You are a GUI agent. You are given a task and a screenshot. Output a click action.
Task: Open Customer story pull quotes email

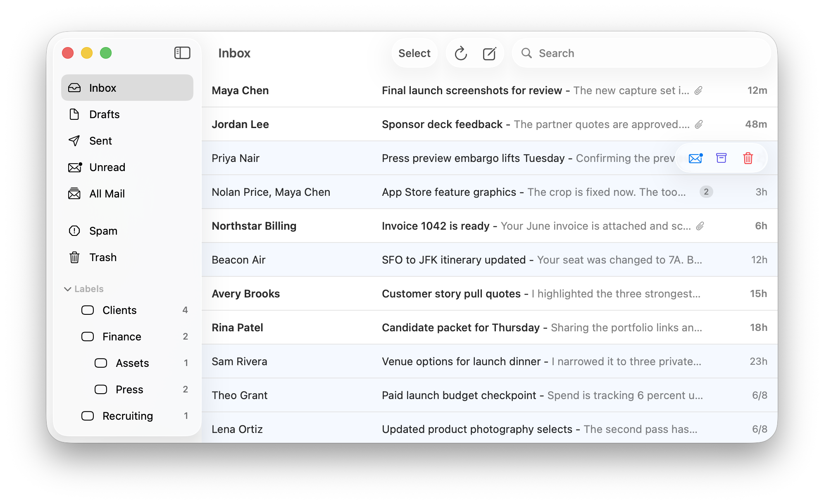[490, 294]
